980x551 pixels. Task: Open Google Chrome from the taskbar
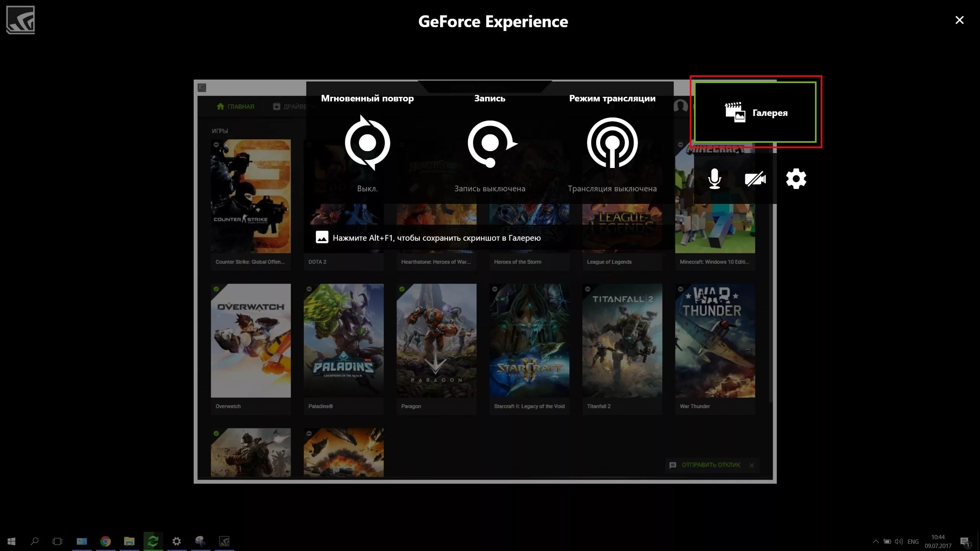[105, 541]
